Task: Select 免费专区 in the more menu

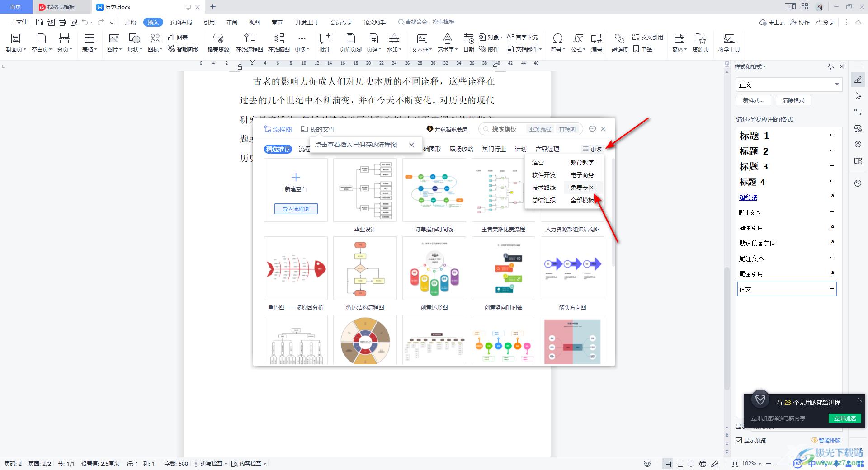Action: pyautogui.click(x=582, y=188)
